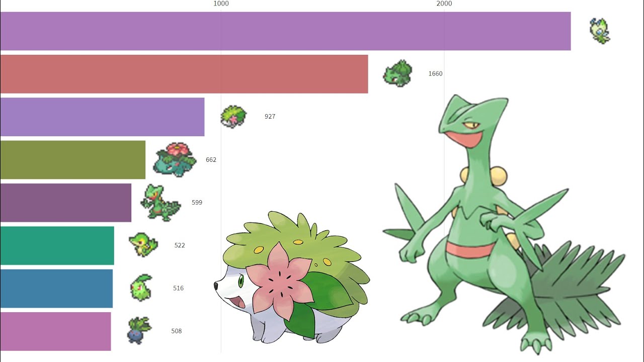The width and height of the screenshot is (644, 362).
Task: Click the teal bar valued 522
Action: (x=57, y=245)
